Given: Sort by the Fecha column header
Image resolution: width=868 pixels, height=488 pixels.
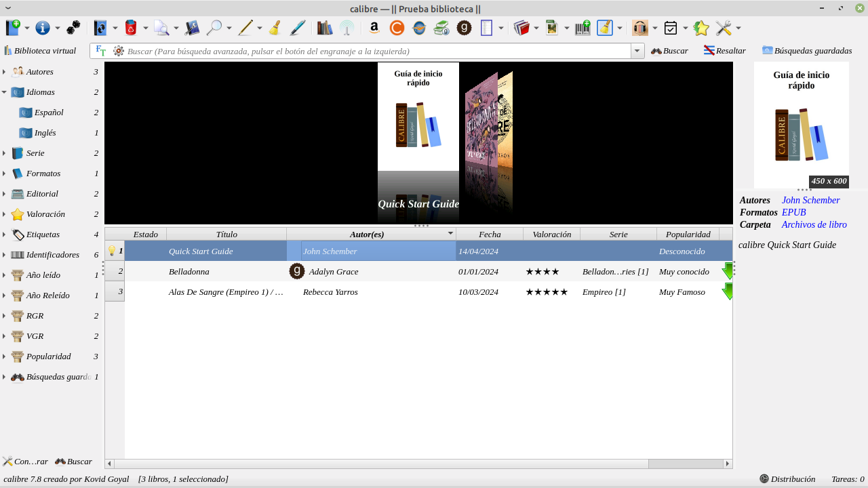Looking at the screenshot, I should [490, 235].
